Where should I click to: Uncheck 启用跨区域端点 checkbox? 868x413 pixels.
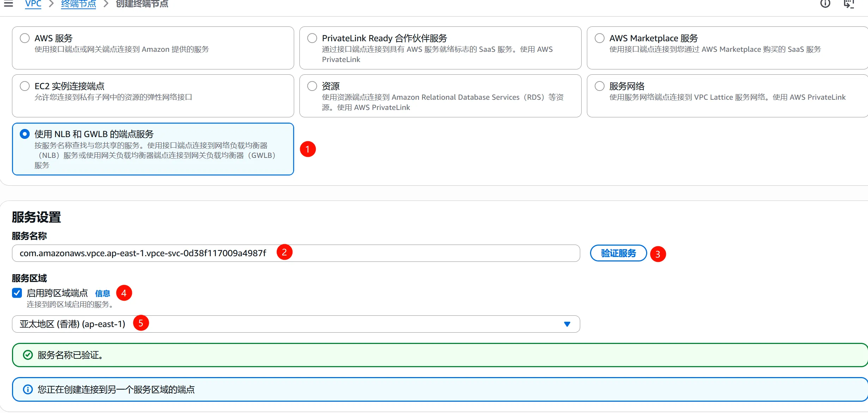click(17, 293)
